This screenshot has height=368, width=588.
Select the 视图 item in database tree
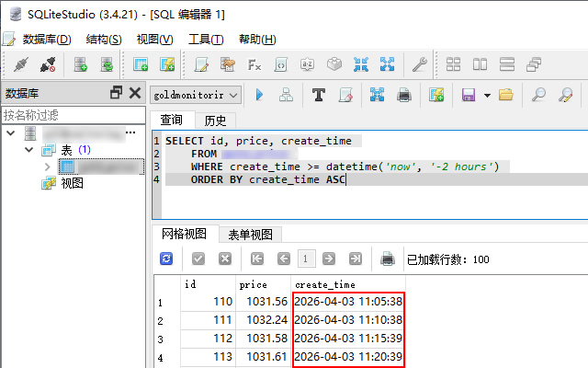[72, 183]
